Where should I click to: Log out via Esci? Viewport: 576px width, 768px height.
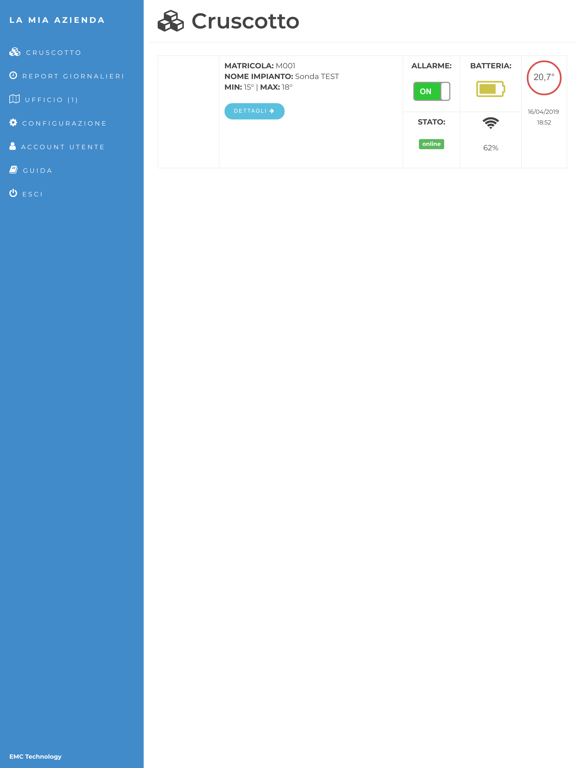click(x=26, y=193)
